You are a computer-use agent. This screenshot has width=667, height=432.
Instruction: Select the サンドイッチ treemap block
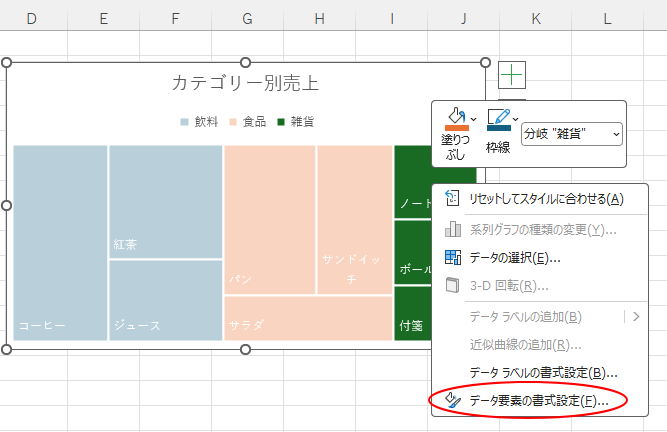click(355, 220)
